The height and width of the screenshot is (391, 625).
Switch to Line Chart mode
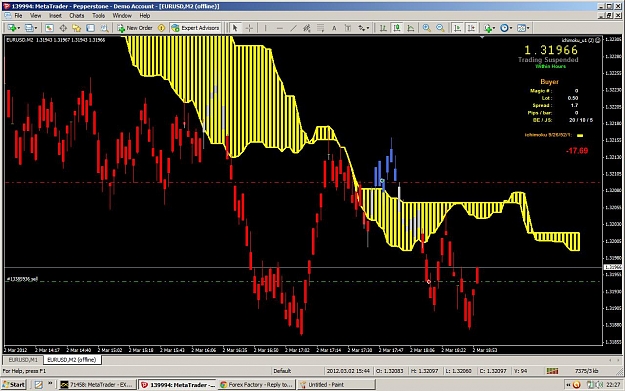(x=411, y=28)
